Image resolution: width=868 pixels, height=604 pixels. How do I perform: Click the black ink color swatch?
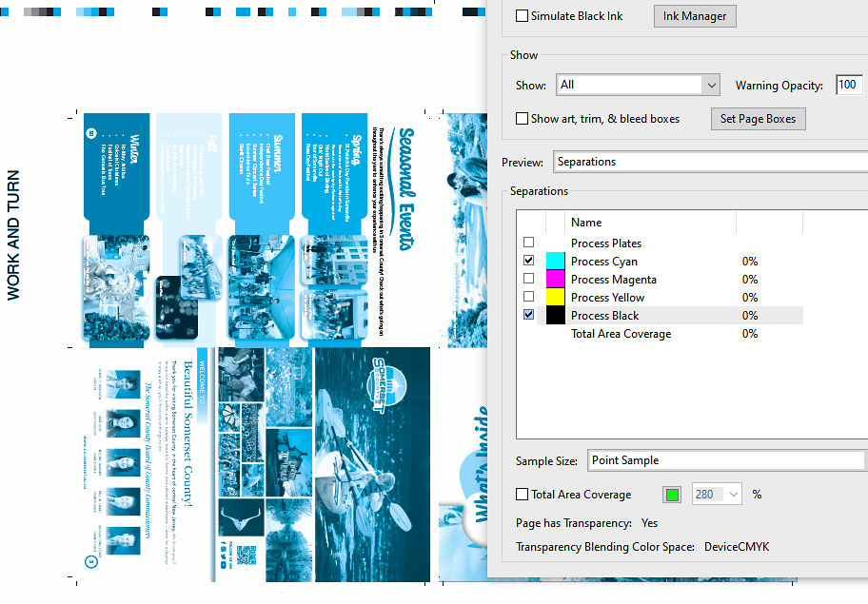[556, 316]
